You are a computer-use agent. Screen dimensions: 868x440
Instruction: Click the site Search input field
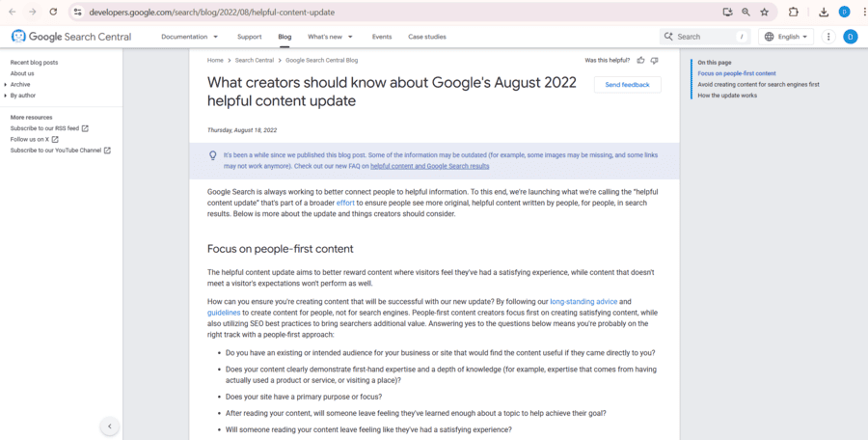point(705,37)
